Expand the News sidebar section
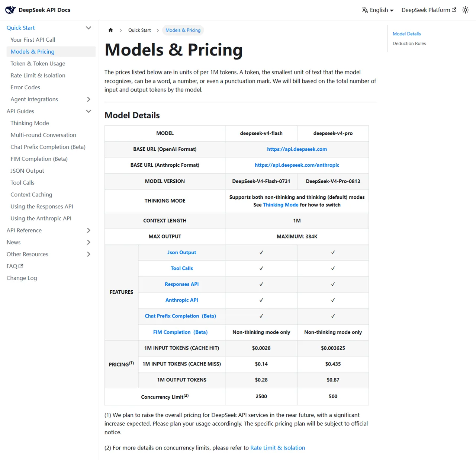 [x=89, y=242]
